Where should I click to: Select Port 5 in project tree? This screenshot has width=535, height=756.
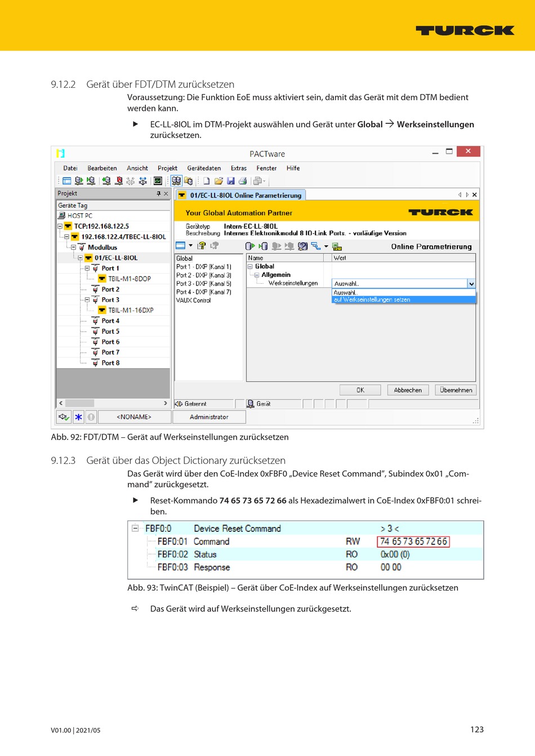110,332
